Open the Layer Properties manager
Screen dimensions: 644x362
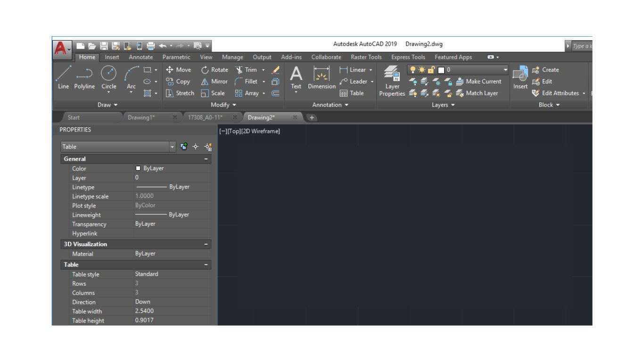pos(392,80)
